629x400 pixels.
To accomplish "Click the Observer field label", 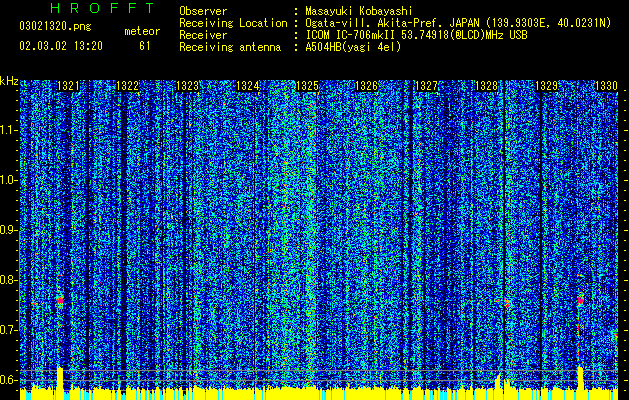I will [x=203, y=11].
